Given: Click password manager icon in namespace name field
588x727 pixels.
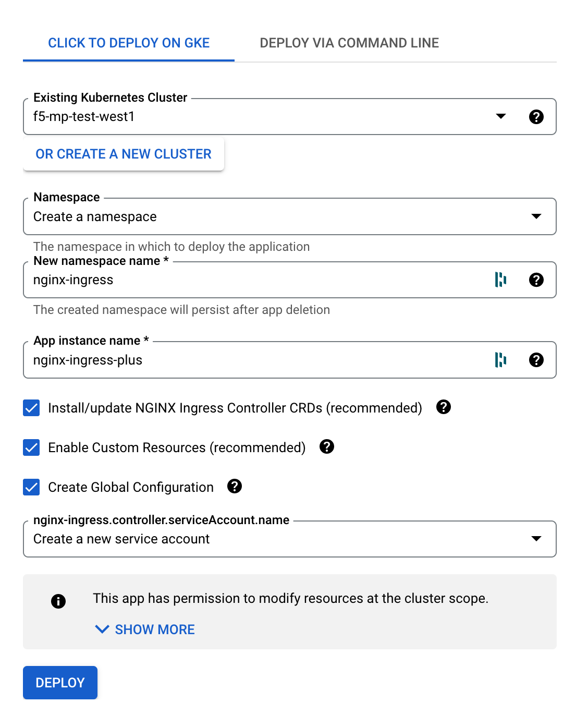Looking at the screenshot, I should [x=500, y=280].
